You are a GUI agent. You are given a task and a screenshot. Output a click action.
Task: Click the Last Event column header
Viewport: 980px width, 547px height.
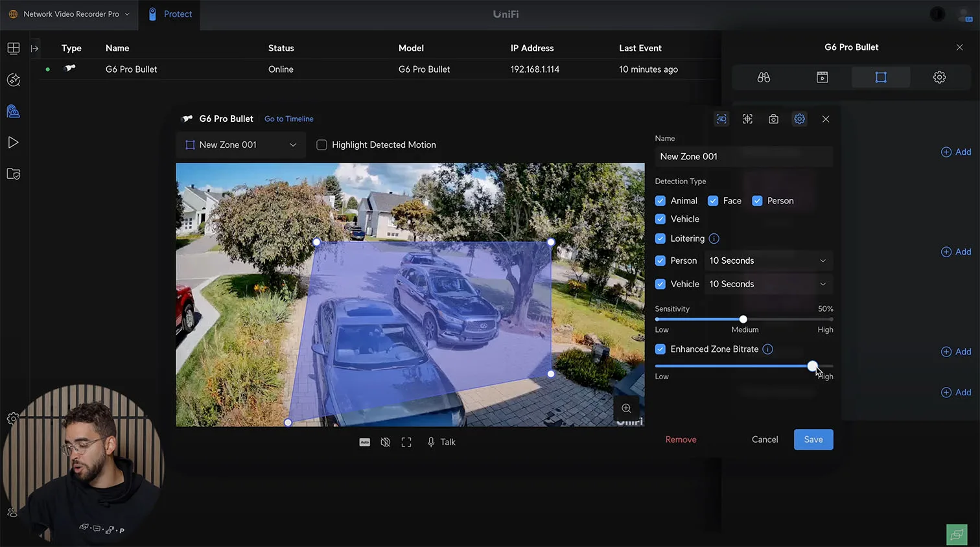click(640, 49)
